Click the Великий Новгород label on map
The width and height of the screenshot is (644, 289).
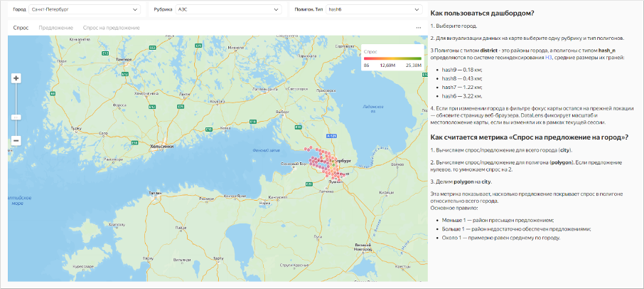coord(363,247)
